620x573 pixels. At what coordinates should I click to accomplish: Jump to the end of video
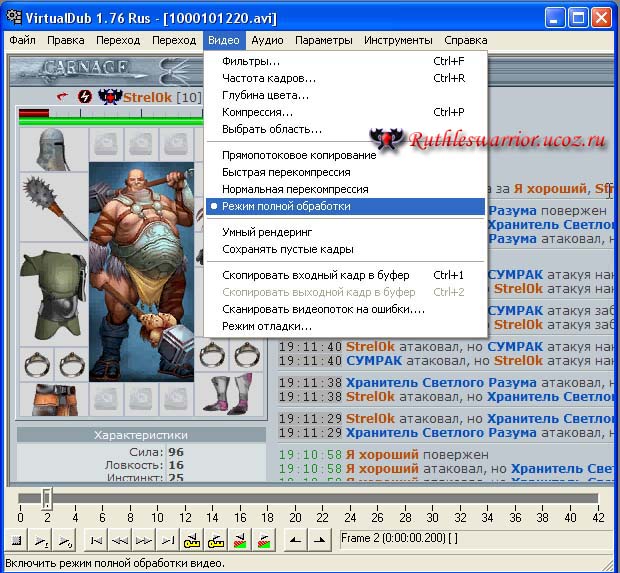[168, 540]
